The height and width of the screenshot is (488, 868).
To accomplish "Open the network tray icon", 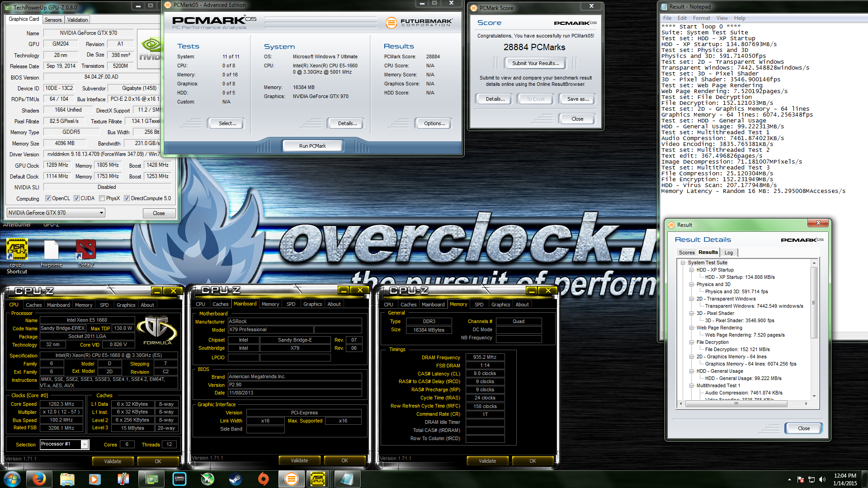I will click(x=811, y=479).
